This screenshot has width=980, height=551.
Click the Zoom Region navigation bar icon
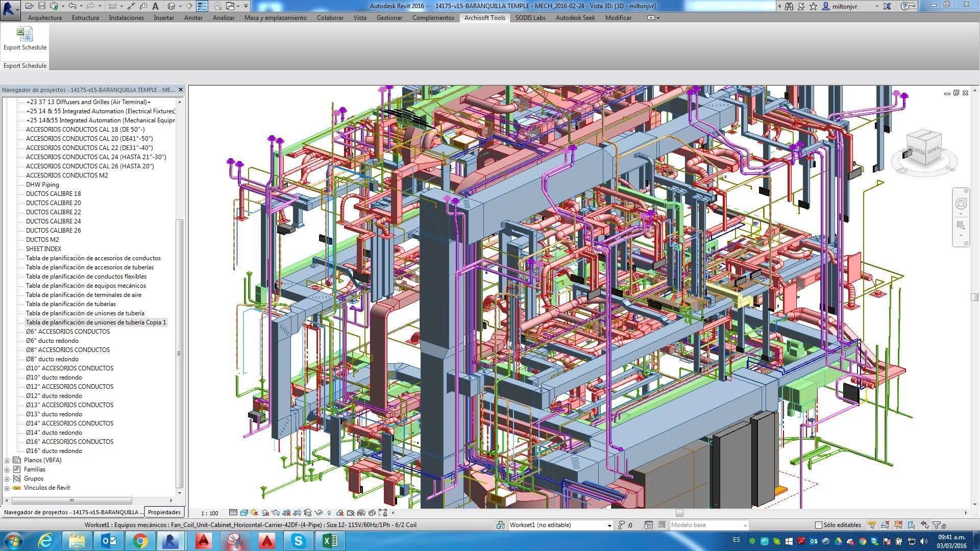pos(961,225)
